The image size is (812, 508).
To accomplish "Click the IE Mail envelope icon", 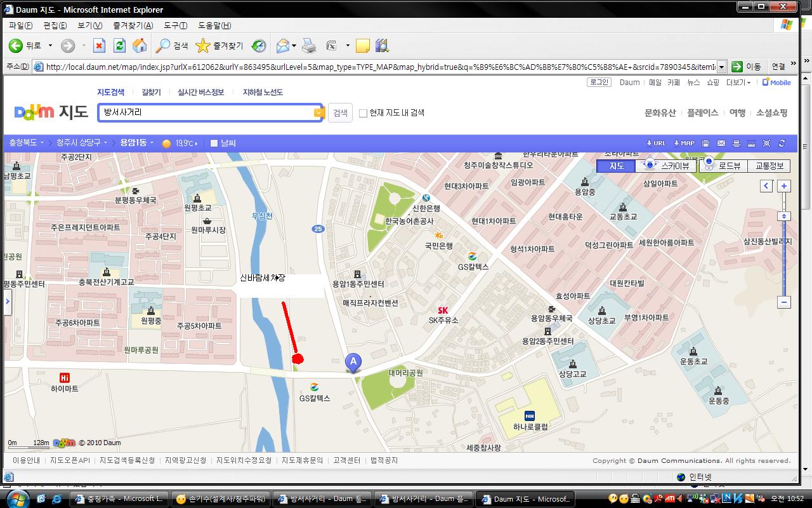I will (283, 46).
